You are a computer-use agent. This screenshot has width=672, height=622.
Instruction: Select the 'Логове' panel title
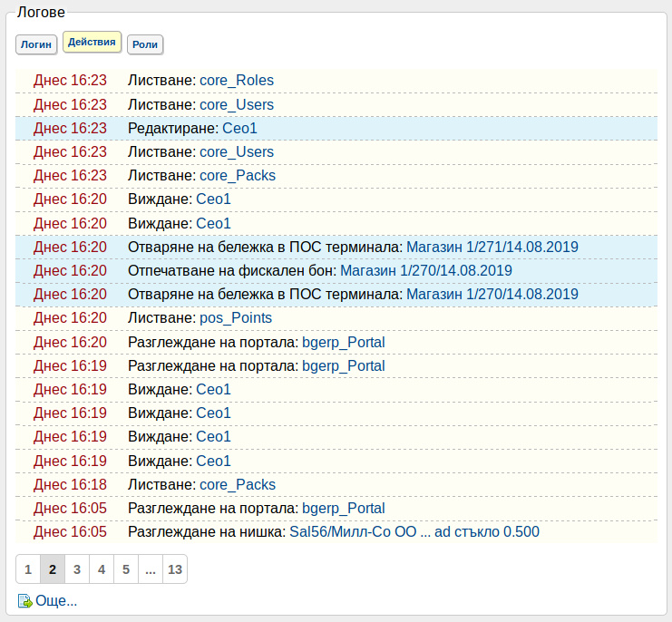click(x=41, y=12)
